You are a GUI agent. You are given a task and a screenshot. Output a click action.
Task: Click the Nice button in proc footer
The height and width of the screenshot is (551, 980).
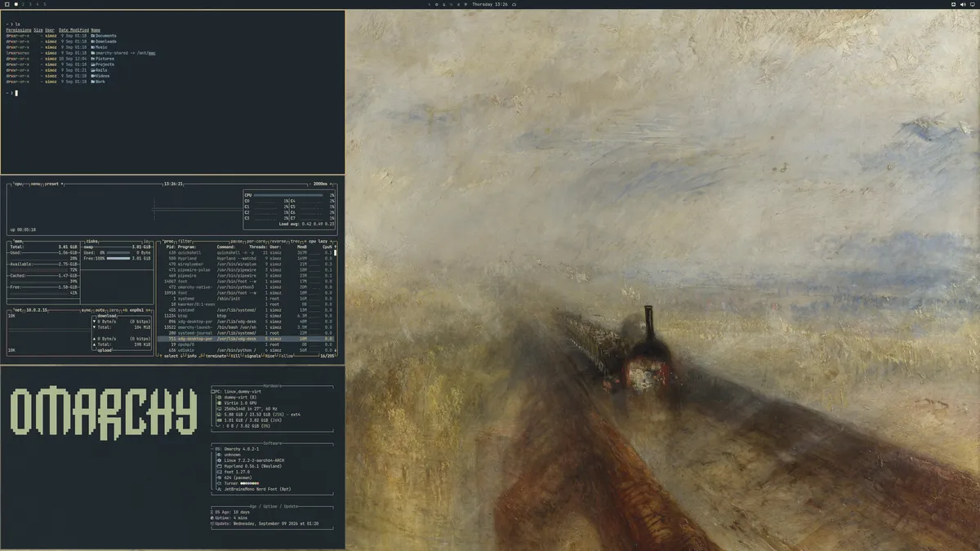click(269, 356)
